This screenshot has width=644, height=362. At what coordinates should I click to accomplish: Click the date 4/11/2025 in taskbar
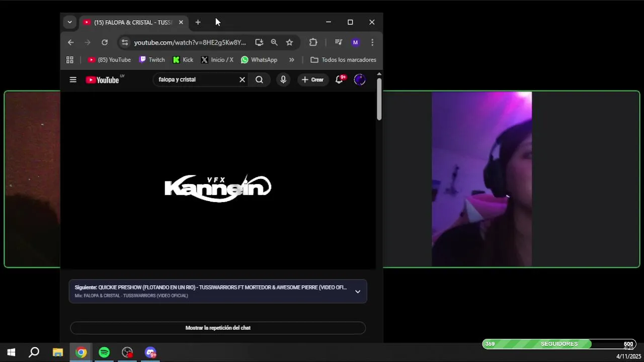tap(628, 356)
